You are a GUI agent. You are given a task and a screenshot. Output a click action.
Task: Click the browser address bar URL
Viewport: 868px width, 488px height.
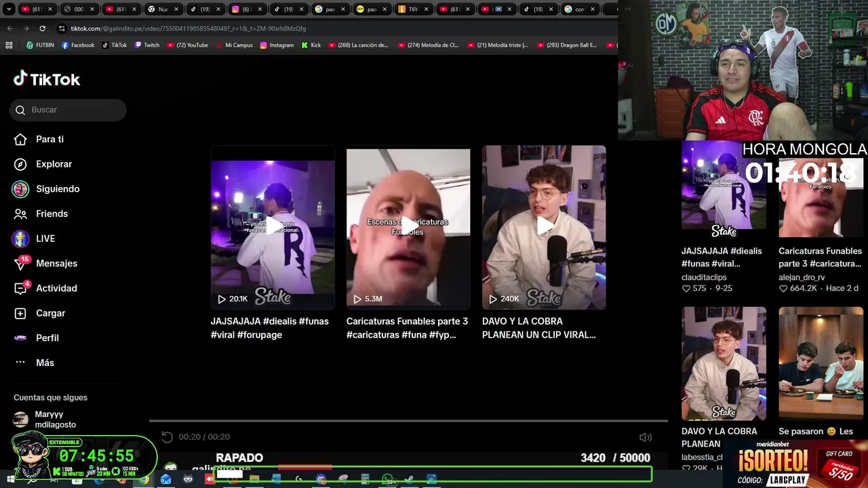pyautogui.click(x=189, y=28)
